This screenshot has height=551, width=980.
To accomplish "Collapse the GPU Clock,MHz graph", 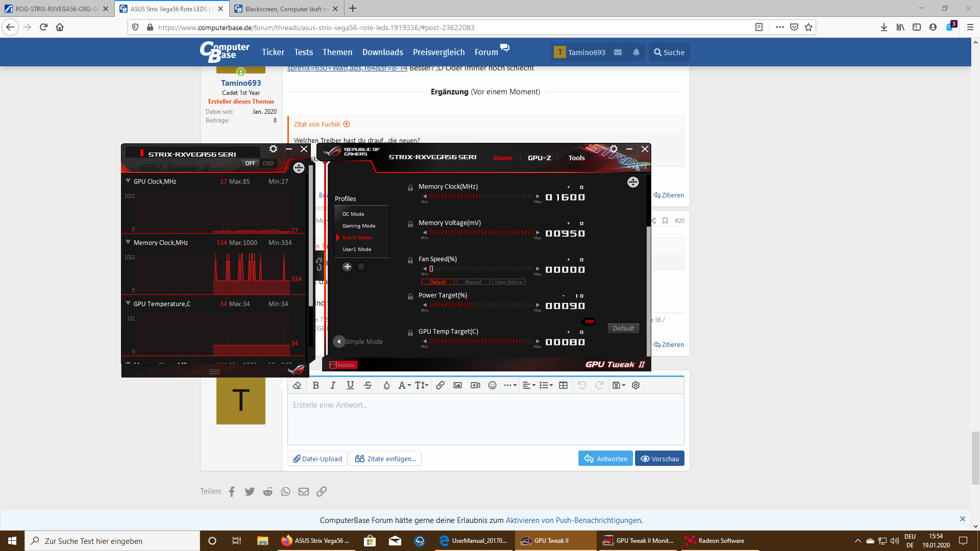I will (128, 181).
